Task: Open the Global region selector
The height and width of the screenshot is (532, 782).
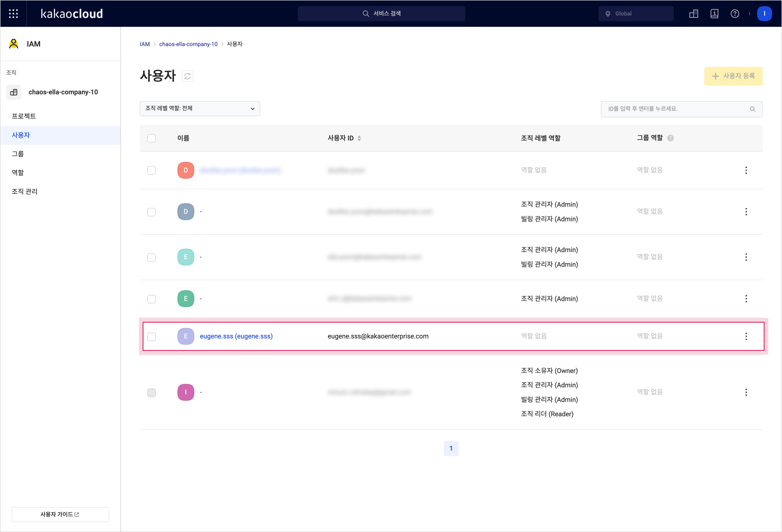Action: point(636,14)
